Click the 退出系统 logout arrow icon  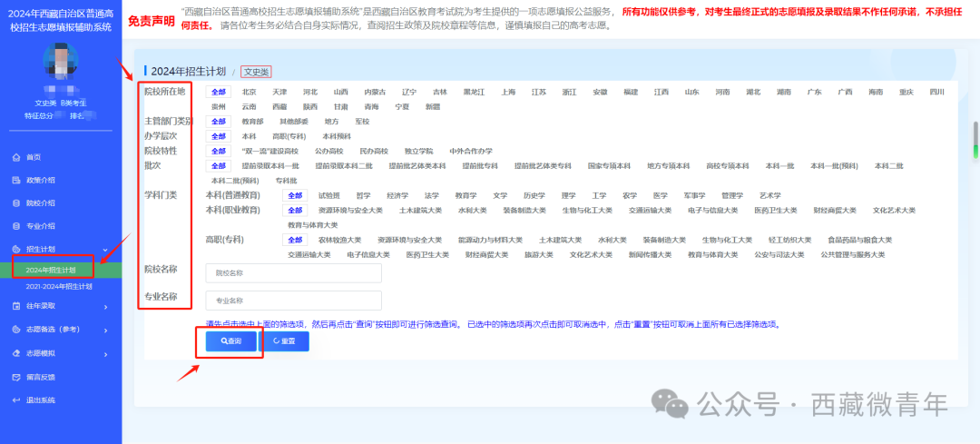tap(15, 400)
